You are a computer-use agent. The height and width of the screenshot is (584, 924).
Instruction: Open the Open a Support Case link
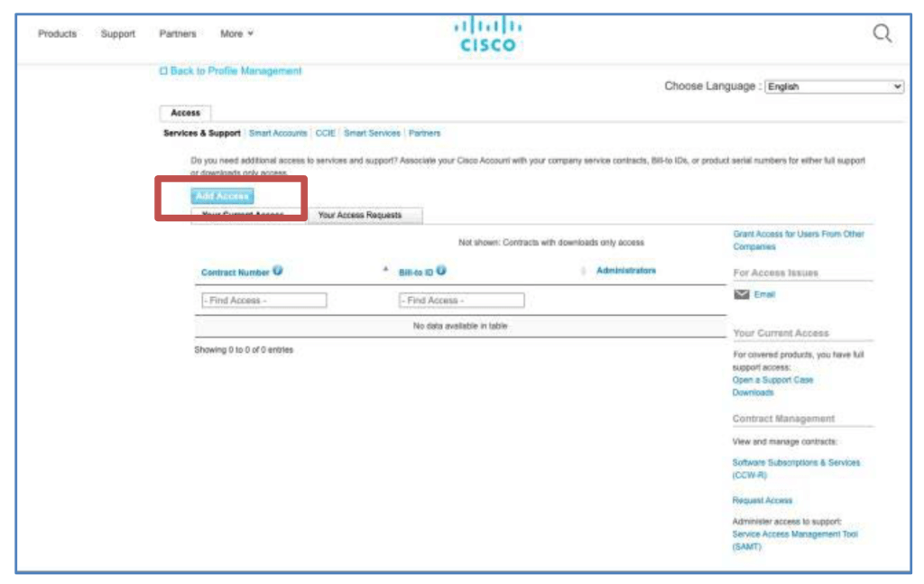point(772,380)
